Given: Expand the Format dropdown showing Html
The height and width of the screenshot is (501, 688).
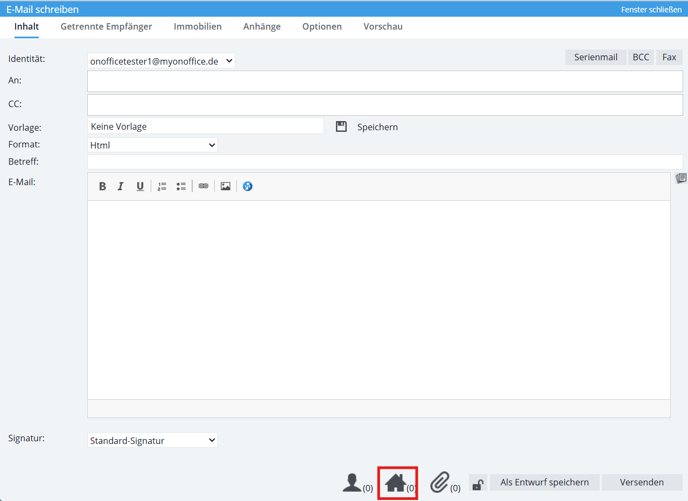Looking at the screenshot, I should coord(152,145).
